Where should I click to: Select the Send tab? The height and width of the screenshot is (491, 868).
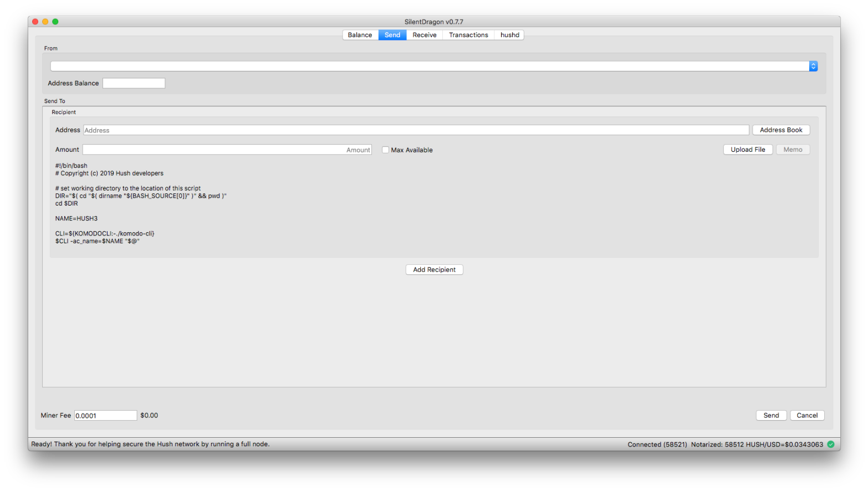pos(392,35)
